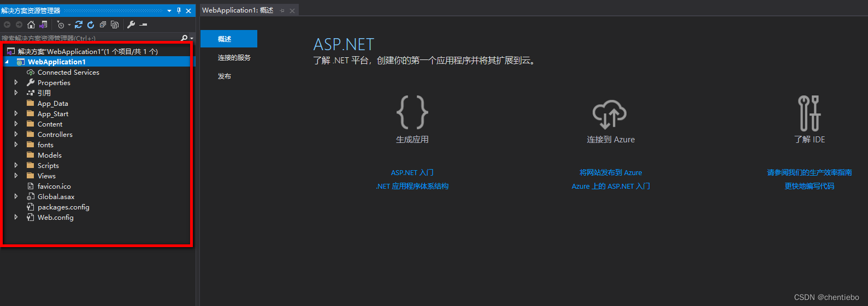Click the Controllers folder icon

click(31, 134)
